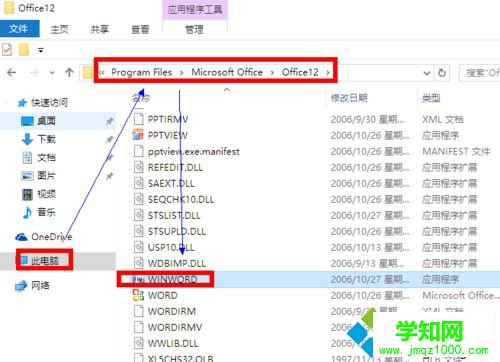The image size is (500, 362).
Task: Click the folder icon in the address bar
Action: 87,72
